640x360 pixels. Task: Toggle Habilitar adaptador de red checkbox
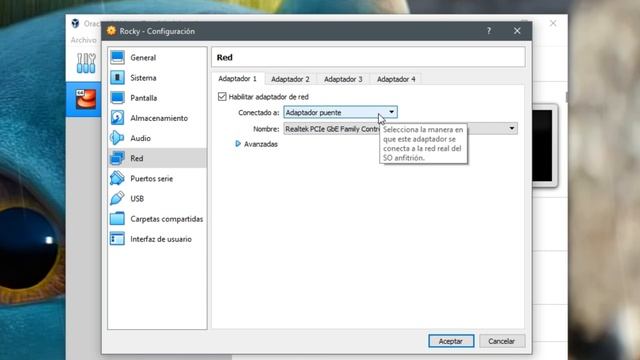[222, 97]
